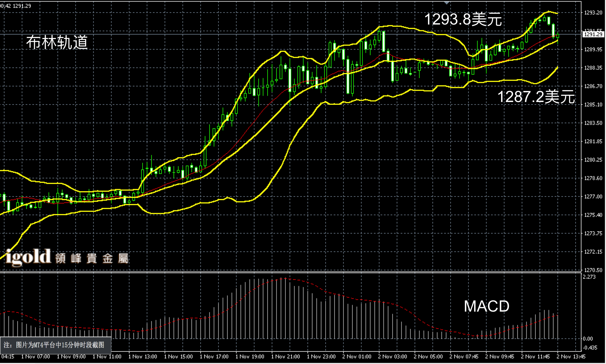Click the MT4 15-minute note box
The image size is (606, 364).
55,345
